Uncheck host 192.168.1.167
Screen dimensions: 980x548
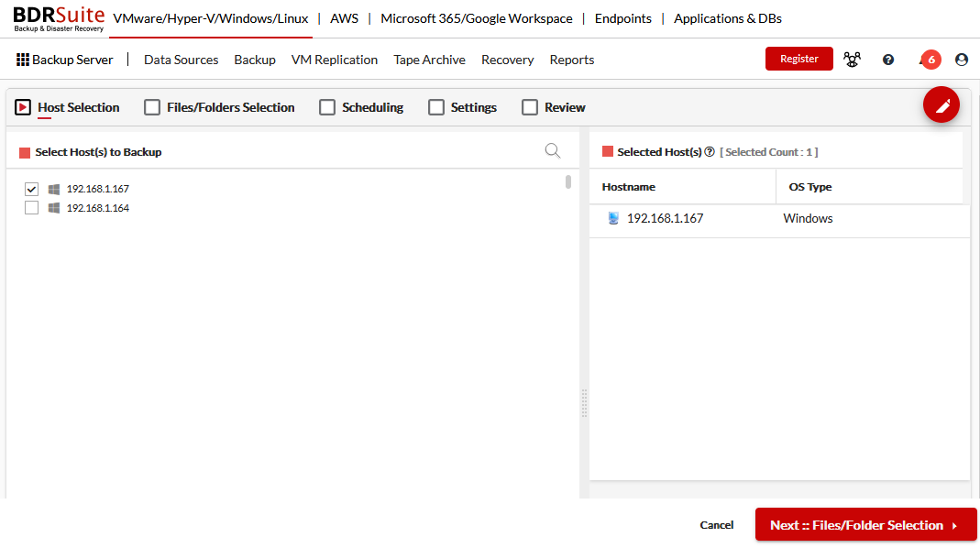[31, 189]
